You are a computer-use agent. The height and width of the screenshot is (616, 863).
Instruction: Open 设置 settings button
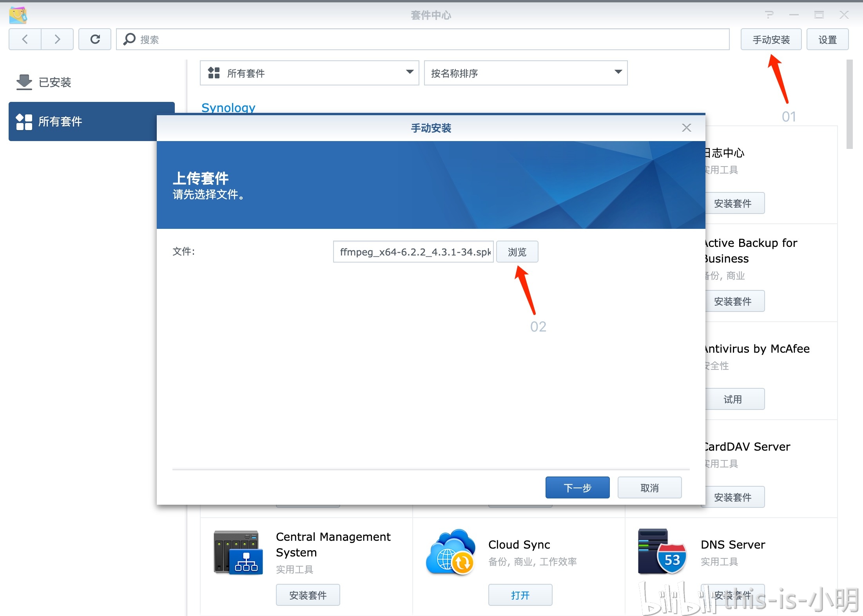pyautogui.click(x=827, y=40)
